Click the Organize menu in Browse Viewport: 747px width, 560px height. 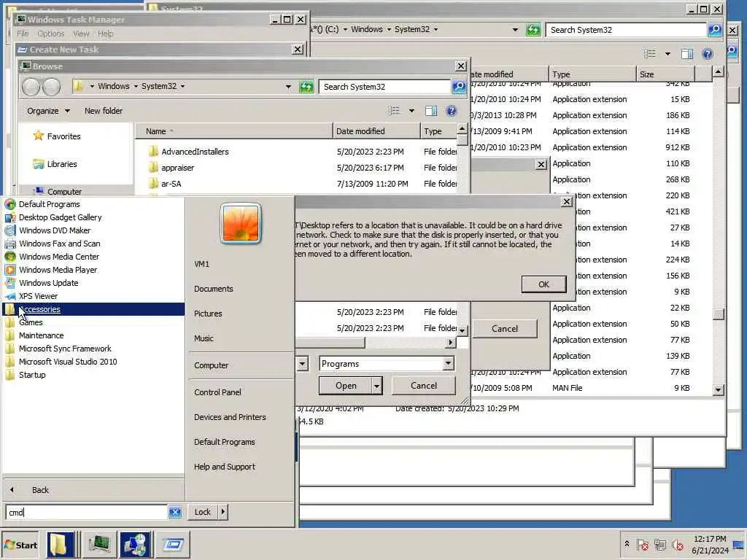[x=48, y=111]
